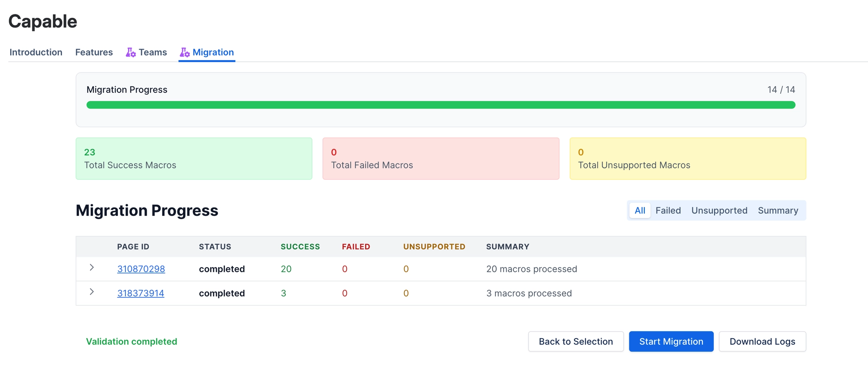Viewport: 868px width, 392px height.
Task: Click the flask icon beside Migration tab
Action: pyautogui.click(x=185, y=52)
